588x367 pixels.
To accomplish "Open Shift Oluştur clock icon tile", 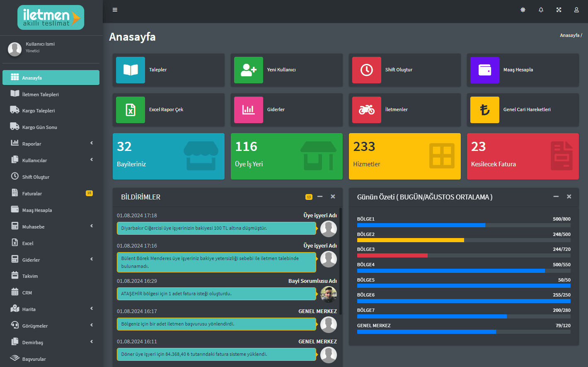I will (367, 70).
